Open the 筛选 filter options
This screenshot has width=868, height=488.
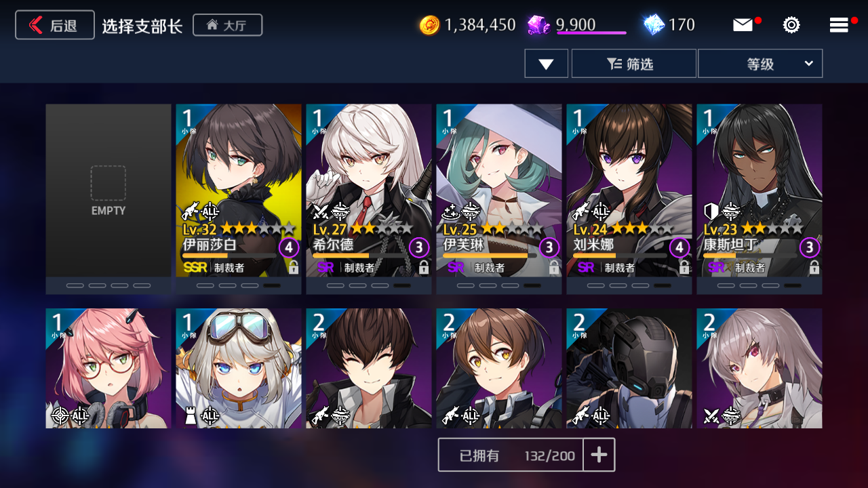[634, 64]
